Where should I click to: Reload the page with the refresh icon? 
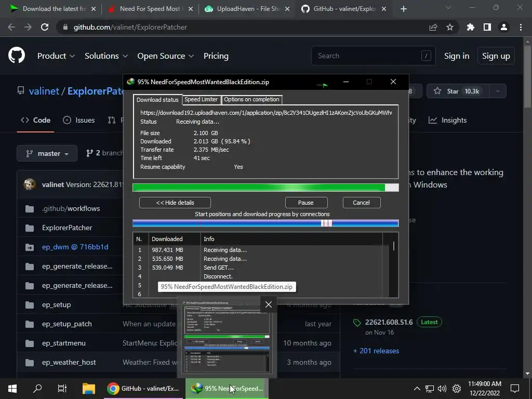pos(45,27)
